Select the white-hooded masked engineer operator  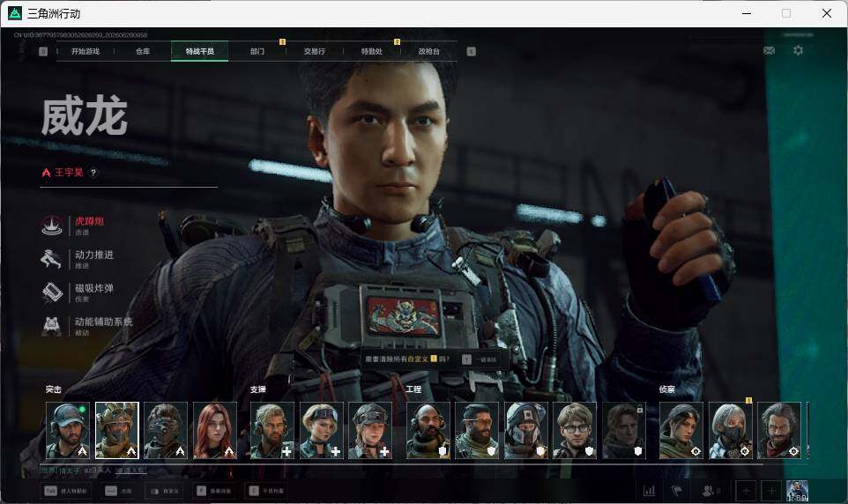[525, 431]
